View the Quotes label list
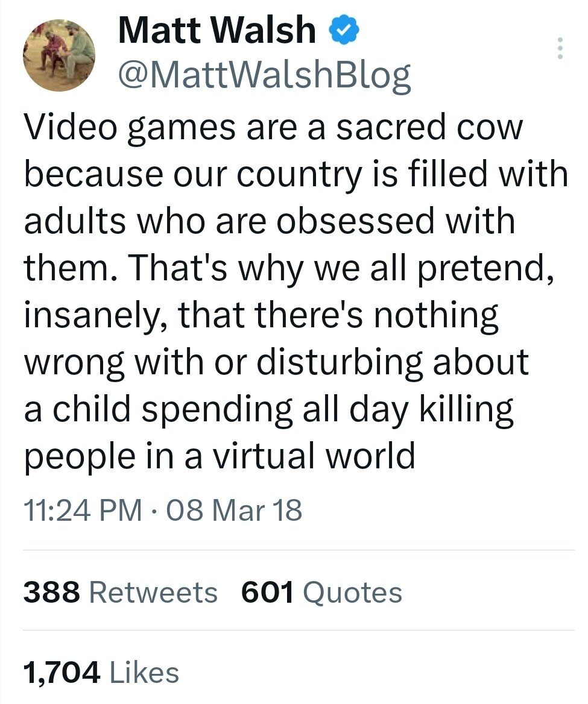This screenshot has width=588, height=704. point(352,592)
